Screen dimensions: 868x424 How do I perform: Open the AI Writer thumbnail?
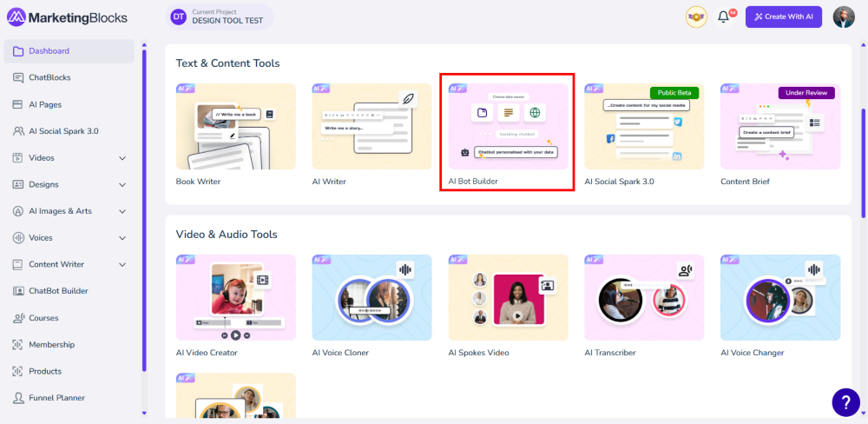pos(372,126)
